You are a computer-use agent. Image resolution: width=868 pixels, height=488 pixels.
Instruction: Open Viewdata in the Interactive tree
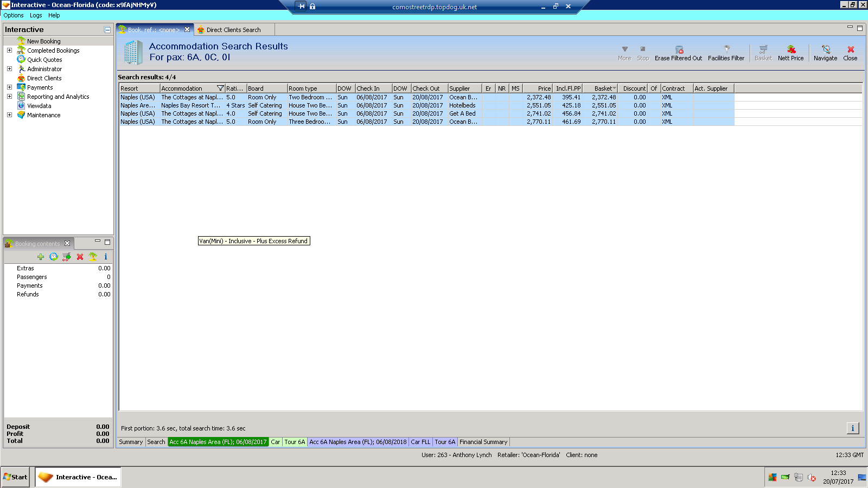click(x=39, y=106)
